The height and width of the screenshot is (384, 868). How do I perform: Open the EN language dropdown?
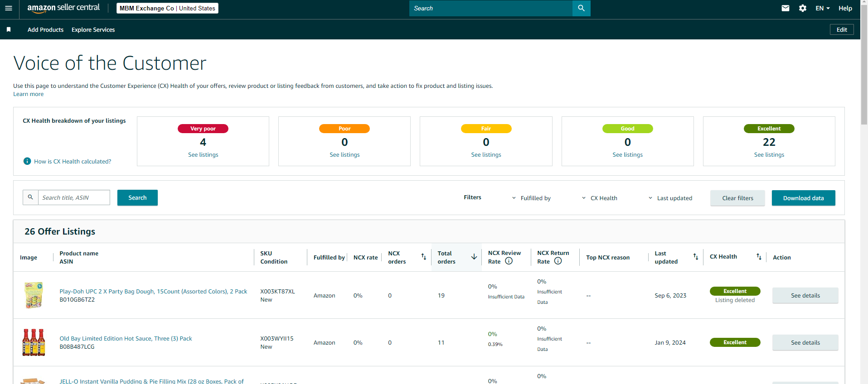click(823, 8)
